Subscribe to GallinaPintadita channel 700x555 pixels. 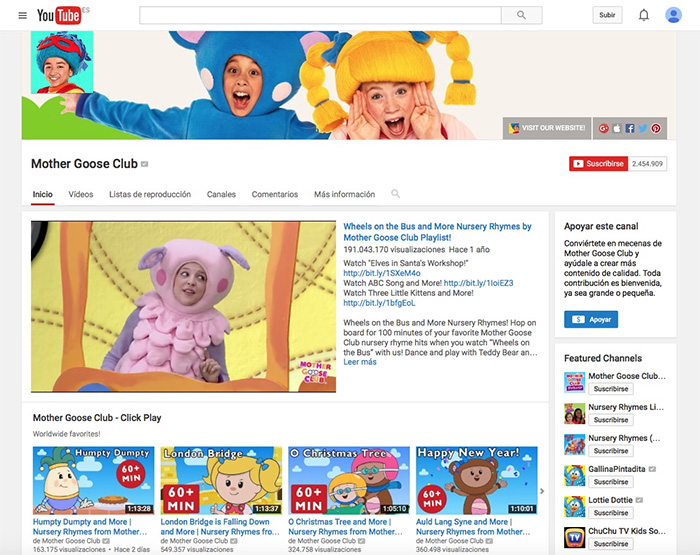coord(611,482)
